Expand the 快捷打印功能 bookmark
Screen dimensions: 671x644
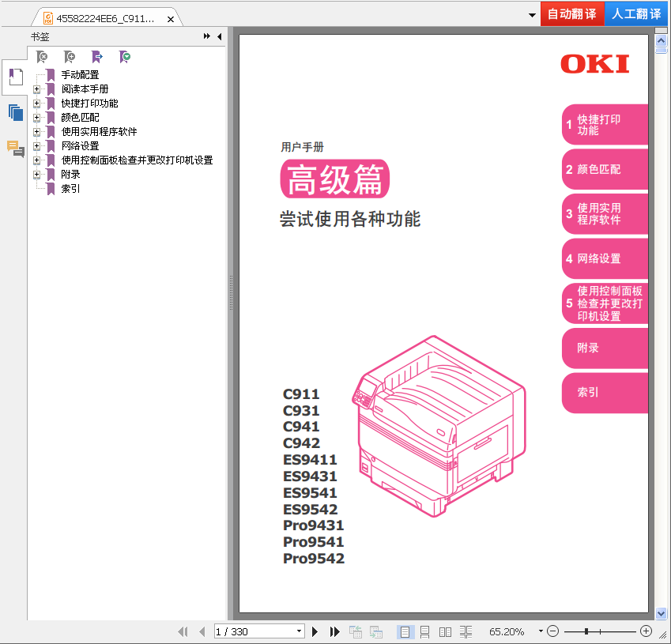tap(37, 104)
